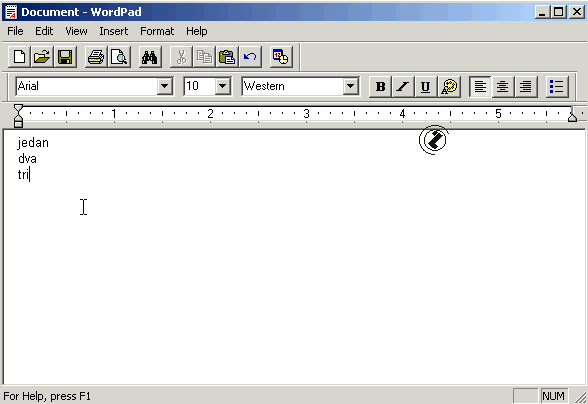
Task: Create a new document with New icon
Action: tap(19, 57)
